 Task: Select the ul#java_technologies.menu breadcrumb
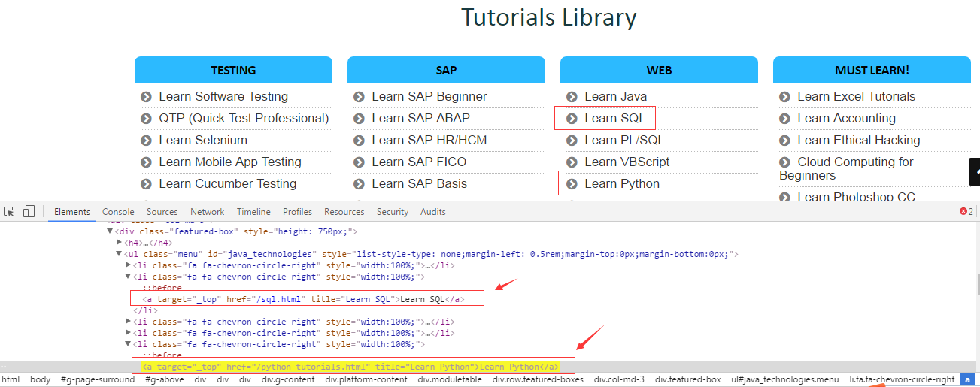coord(785,379)
